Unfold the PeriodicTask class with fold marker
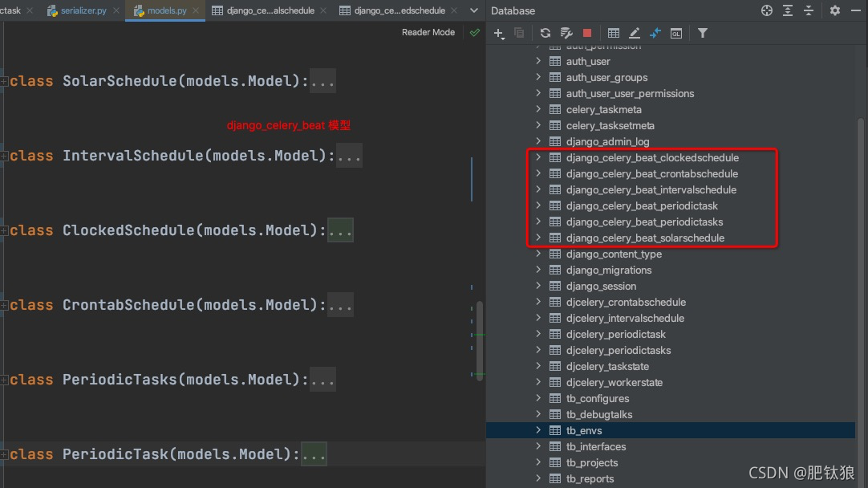 pyautogui.click(x=4, y=455)
